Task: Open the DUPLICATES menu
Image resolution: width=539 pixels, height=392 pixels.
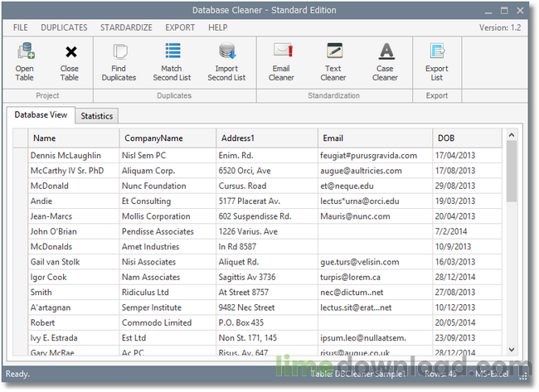Action: pos(64,27)
